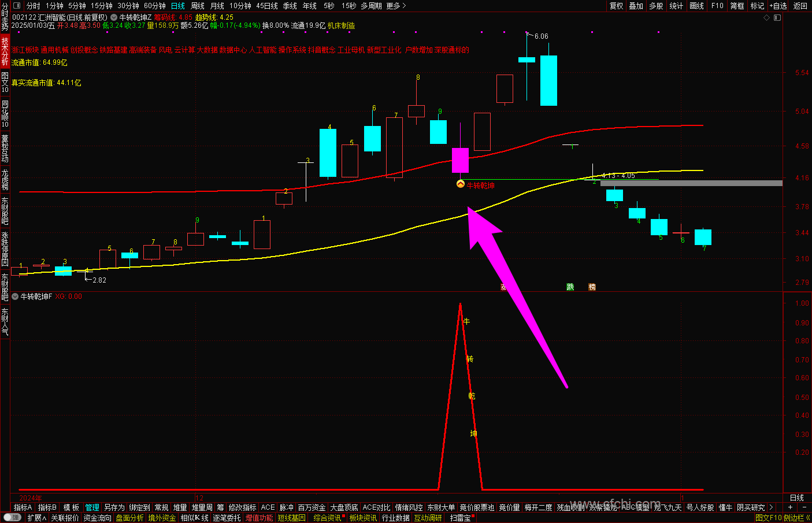Viewport: 812px width, 523px height.
Task: Toggle 叠加 overlay mode
Action: 636,6
